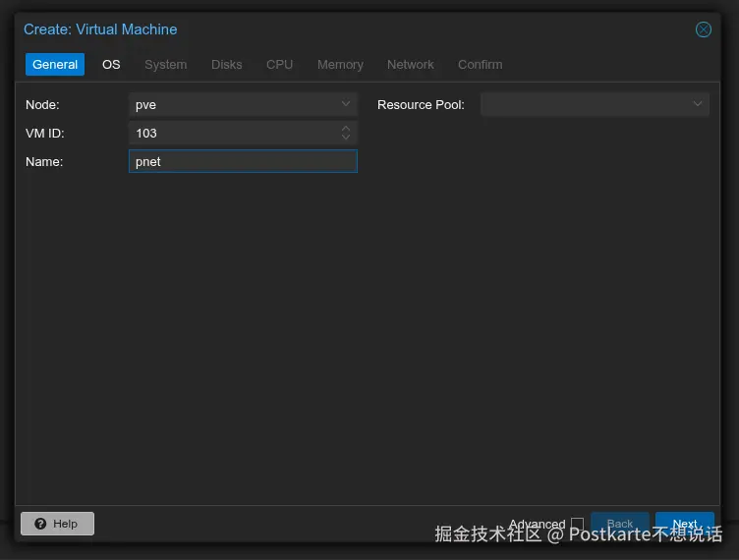Screen dimensions: 739x560
Task: Close the Create Virtual Machine dialog
Action: [704, 29]
